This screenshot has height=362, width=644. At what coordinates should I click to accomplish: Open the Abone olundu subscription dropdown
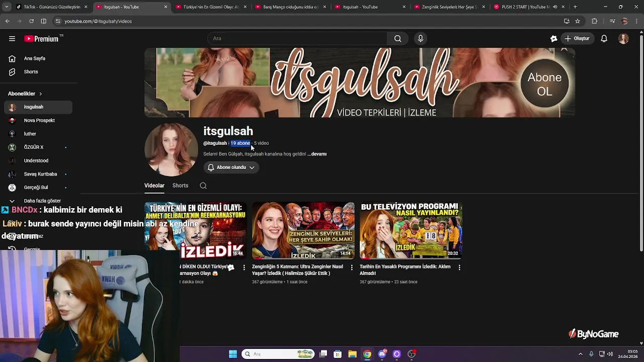(231, 167)
